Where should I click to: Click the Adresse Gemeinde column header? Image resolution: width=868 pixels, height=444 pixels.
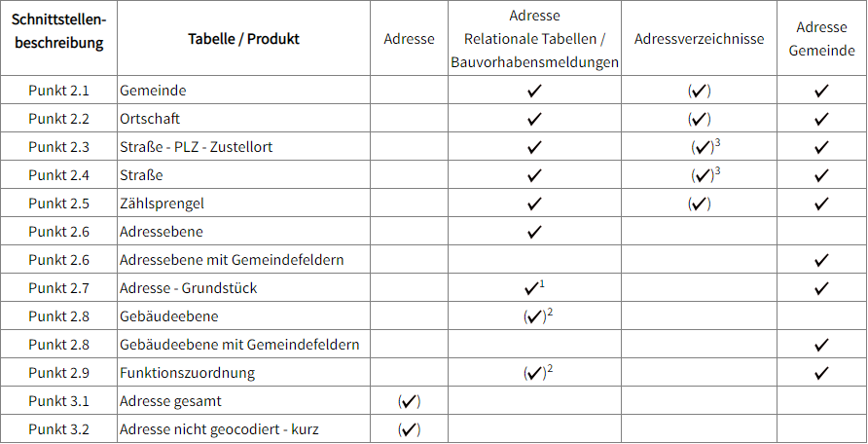coord(821,39)
